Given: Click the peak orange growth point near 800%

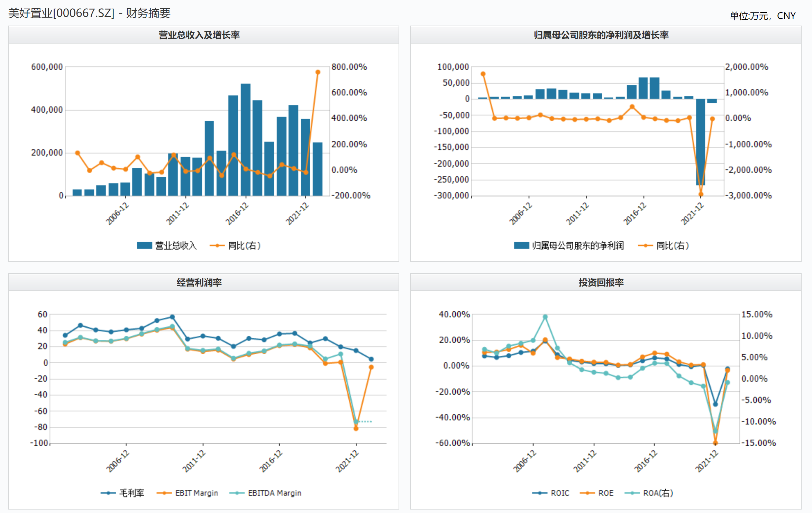Looking at the screenshot, I should [318, 72].
